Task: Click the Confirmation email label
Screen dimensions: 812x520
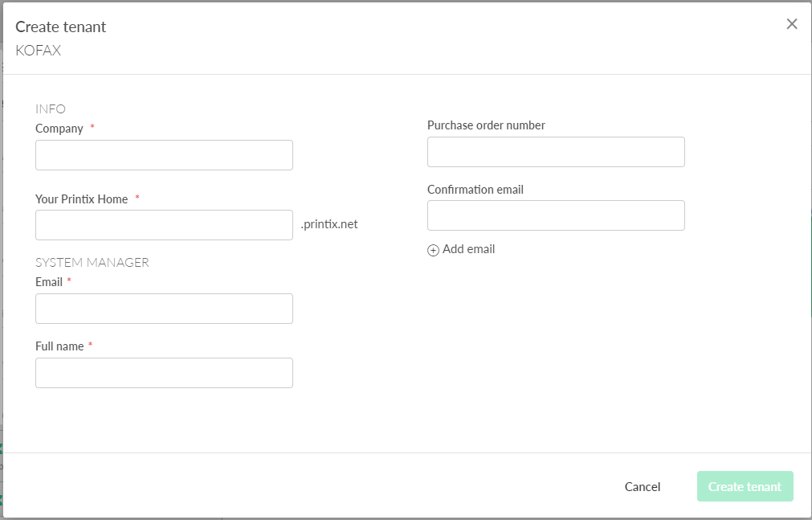Action: tap(475, 190)
